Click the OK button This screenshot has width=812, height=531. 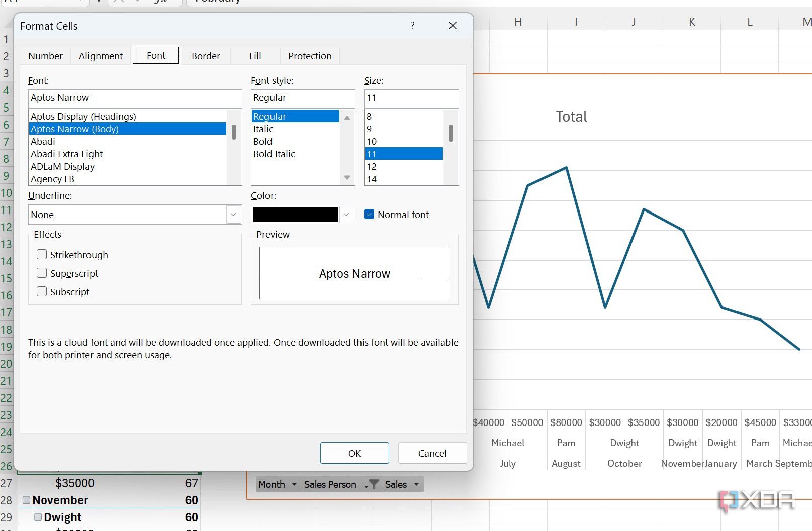click(354, 453)
